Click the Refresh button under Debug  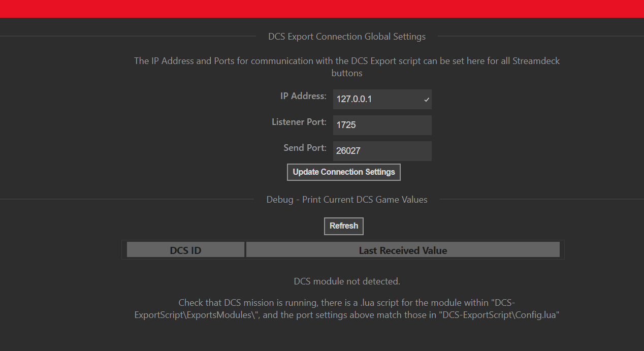click(344, 226)
